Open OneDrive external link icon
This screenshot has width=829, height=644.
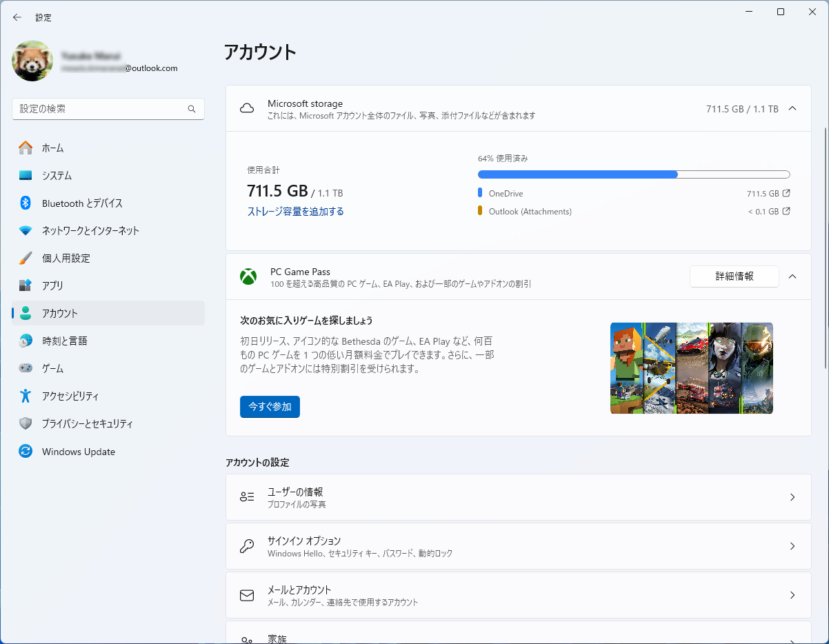tap(786, 194)
